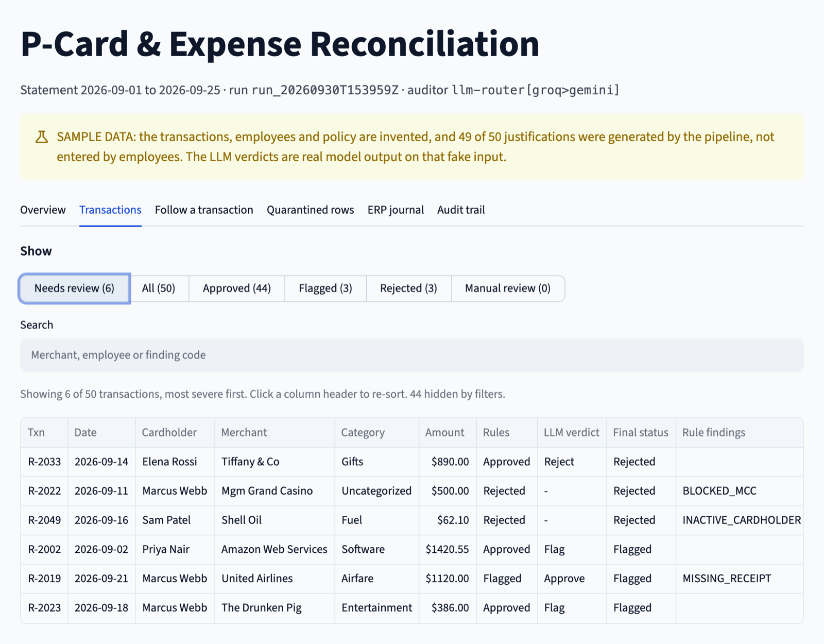This screenshot has height=644, width=824.
Task: Go to the ERP journal tab
Action: click(x=396, y=210)
